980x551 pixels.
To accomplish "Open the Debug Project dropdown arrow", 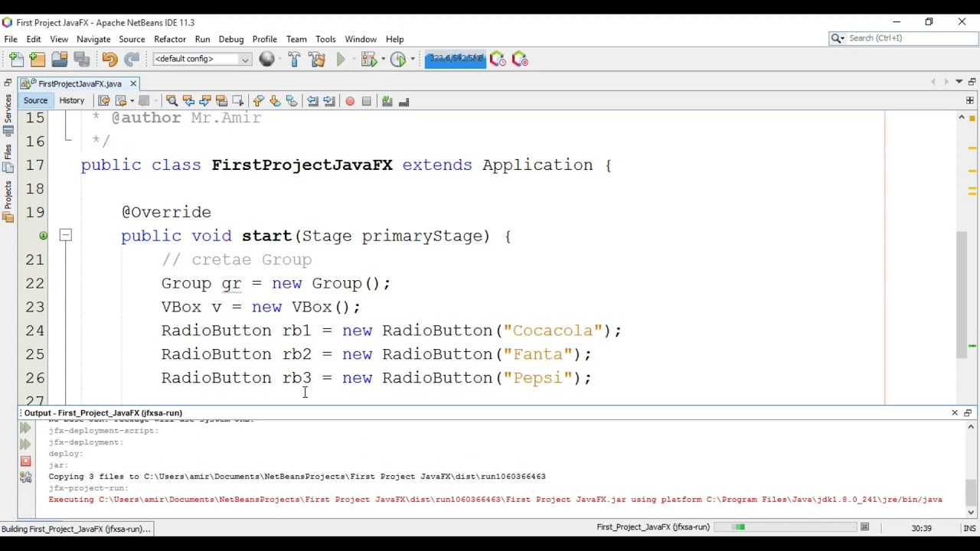I will click(x=382, y=59).
